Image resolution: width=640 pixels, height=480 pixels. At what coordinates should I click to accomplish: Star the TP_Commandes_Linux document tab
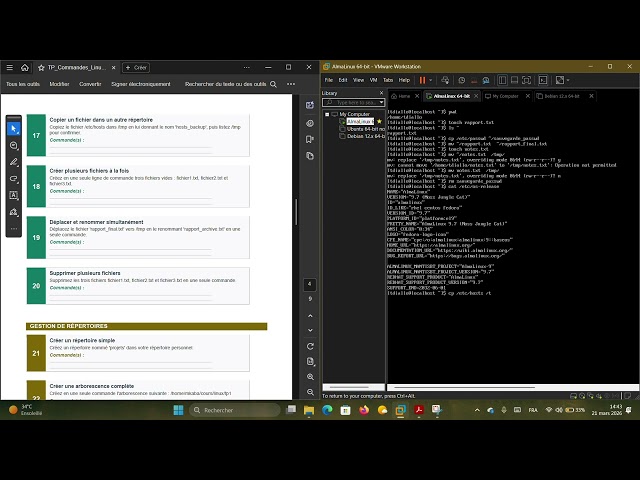[41, 68]
